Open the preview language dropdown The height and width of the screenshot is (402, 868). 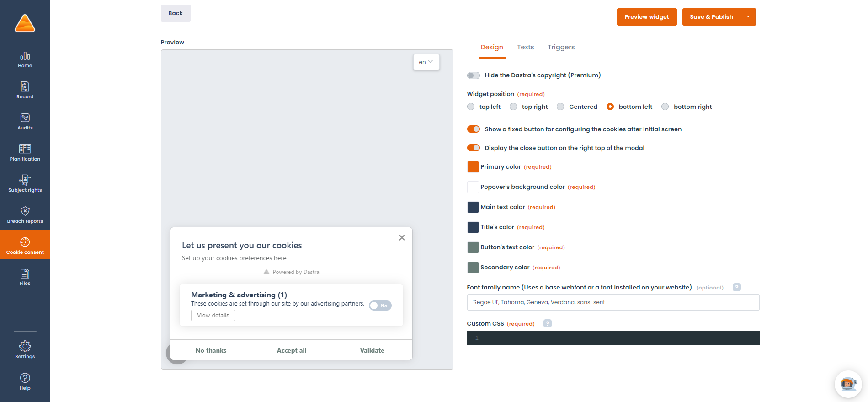coord(426,62)
